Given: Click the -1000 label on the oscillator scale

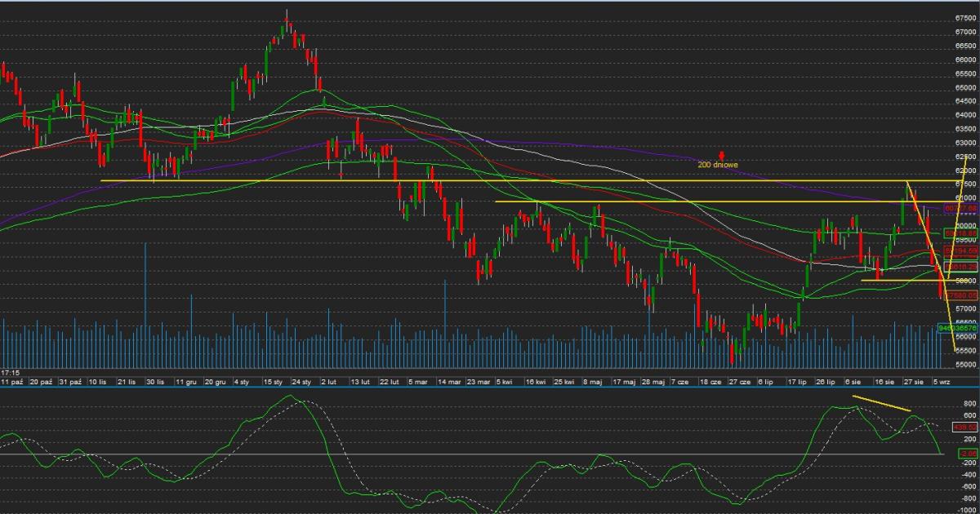Looking at the screenshot, I should point(966,510).
